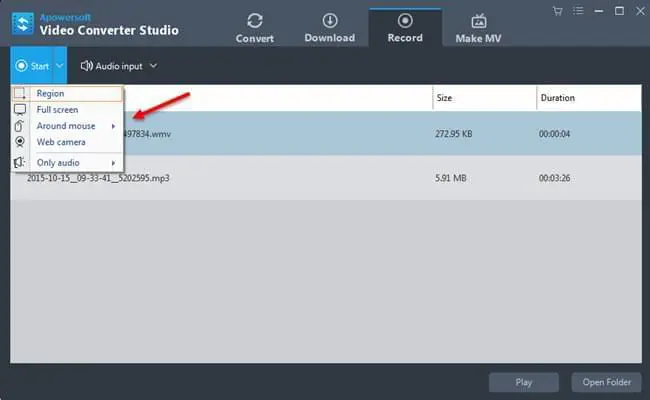Minimize the Video Converter Studio window

click(599, 11)
